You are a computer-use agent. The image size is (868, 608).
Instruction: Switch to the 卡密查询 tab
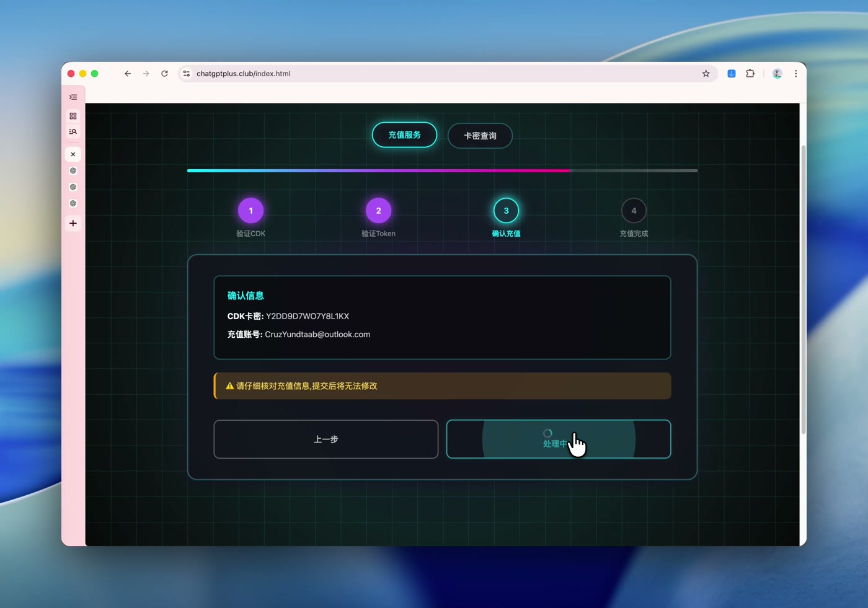pyautogui.click(x=480, y=136)
